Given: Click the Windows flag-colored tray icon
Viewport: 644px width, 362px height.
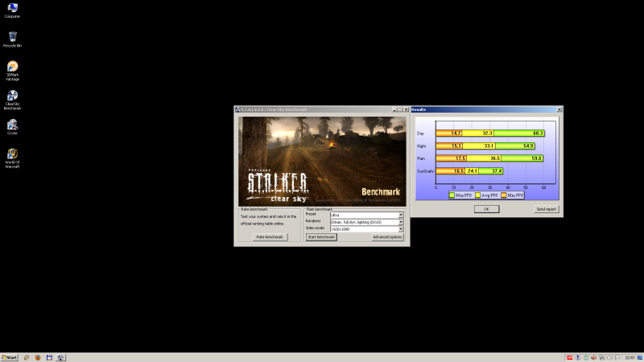Looking at the screenshot, I should click(586, 357).
